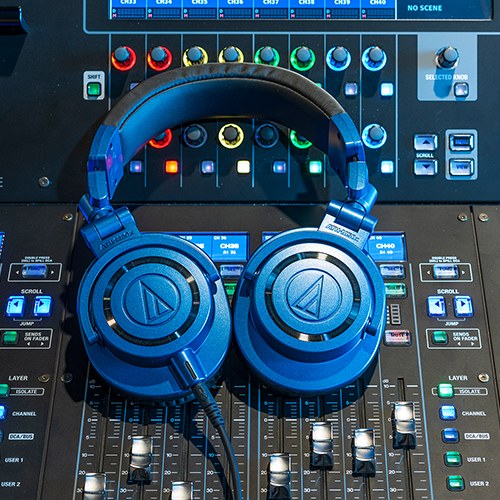Toggle the green SHIFT button
500x500 pixels.
94,89
